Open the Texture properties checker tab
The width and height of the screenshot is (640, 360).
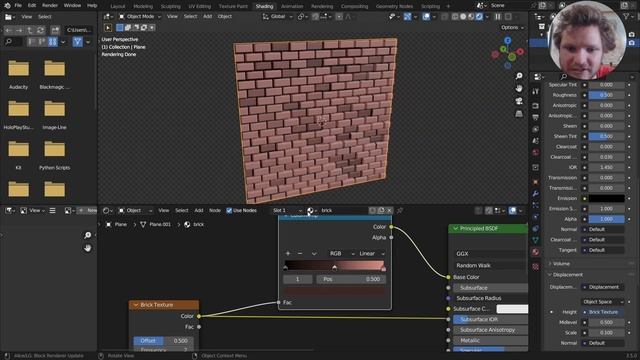pos(536,267)
